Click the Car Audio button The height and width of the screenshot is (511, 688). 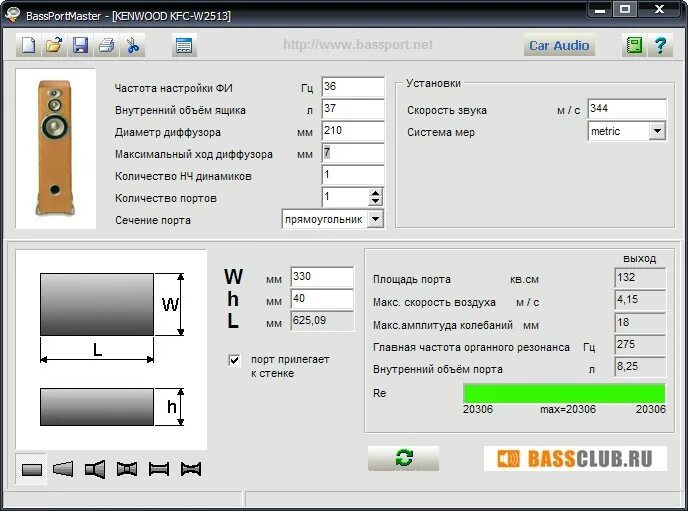559,45
